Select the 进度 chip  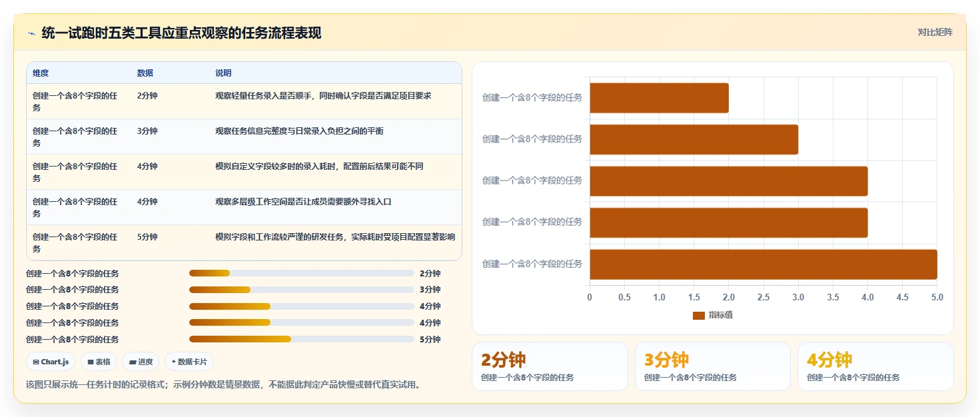point(141,362)
